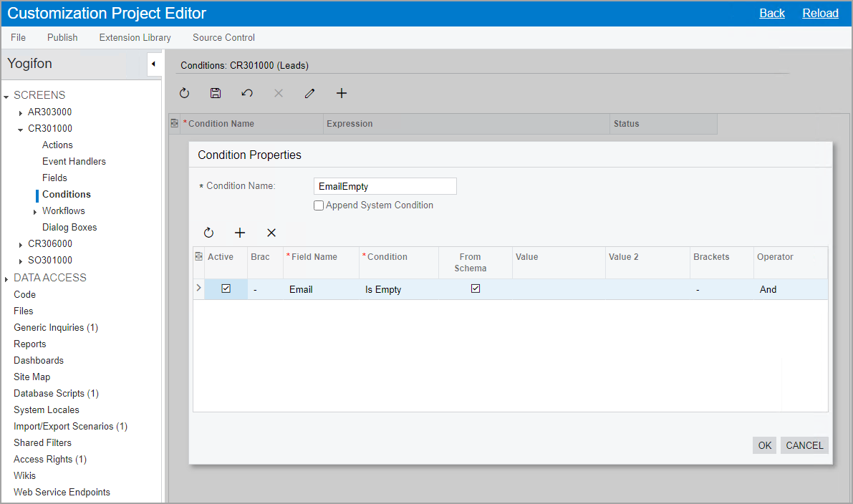Toggle From Schema checkbox for Email row
The height and width of the screenshot is (504, 853).
pyautogui.click(x=476, y=289)
